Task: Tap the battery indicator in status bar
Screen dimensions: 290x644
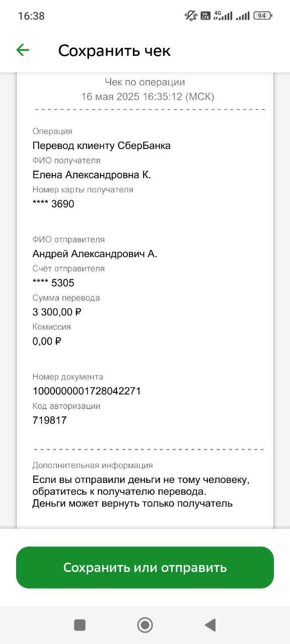Action: click(x=263, y=16)
